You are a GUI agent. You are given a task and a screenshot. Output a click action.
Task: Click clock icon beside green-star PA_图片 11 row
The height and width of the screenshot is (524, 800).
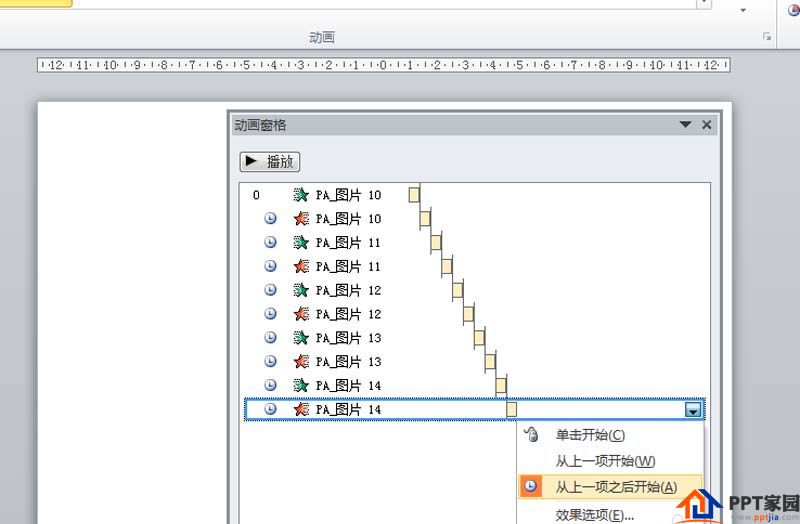270,242
